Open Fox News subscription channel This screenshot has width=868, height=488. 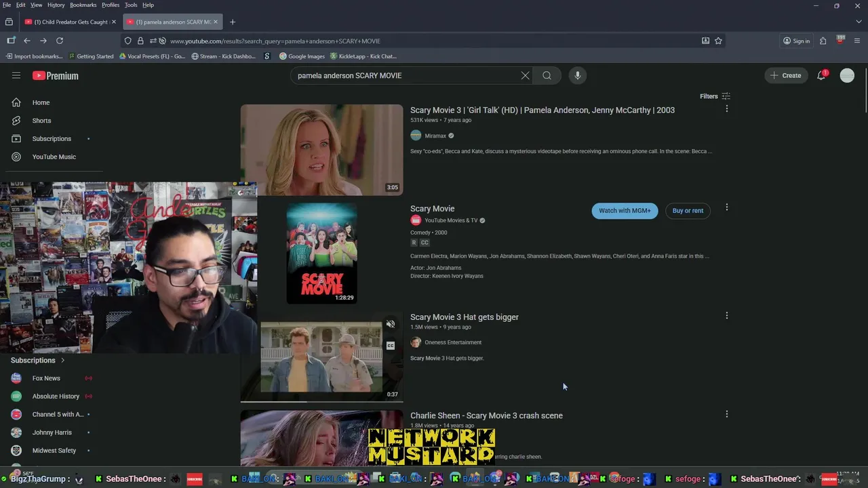pos(46,378)
